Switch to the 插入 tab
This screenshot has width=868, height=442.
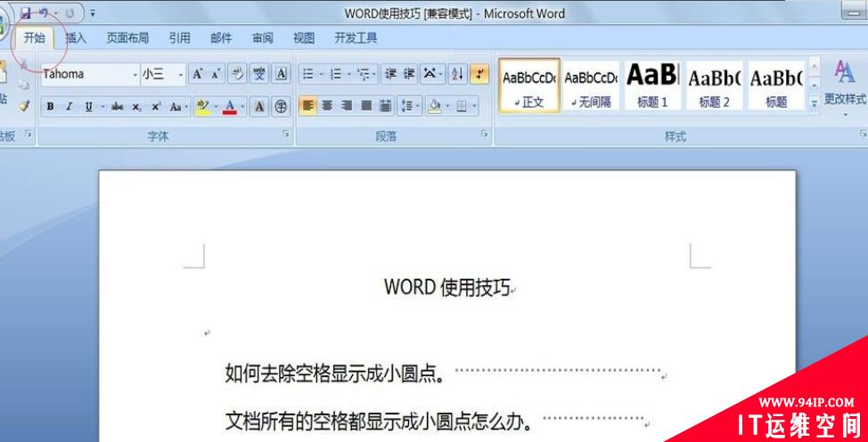[x=76, y=37]
